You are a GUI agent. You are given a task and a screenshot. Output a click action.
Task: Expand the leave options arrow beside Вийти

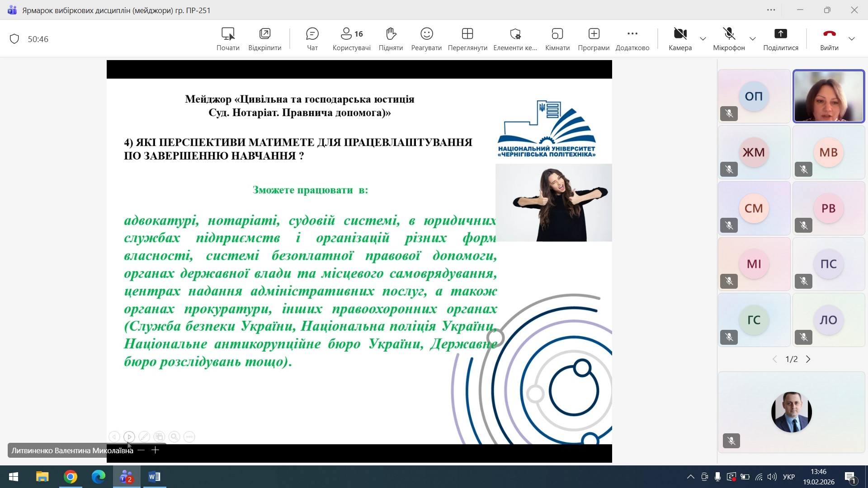tap(852, 39)
